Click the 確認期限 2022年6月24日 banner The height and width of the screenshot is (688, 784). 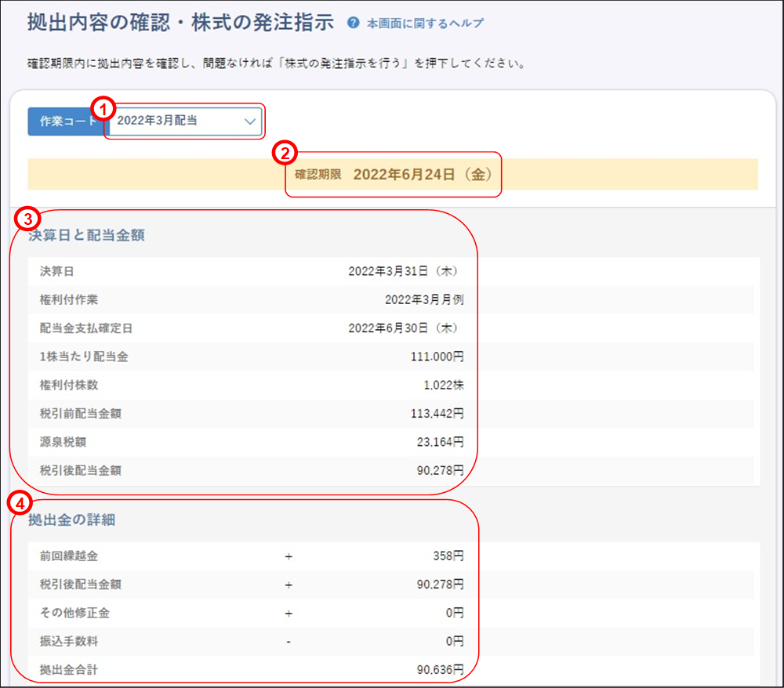(x=392, y=175)
